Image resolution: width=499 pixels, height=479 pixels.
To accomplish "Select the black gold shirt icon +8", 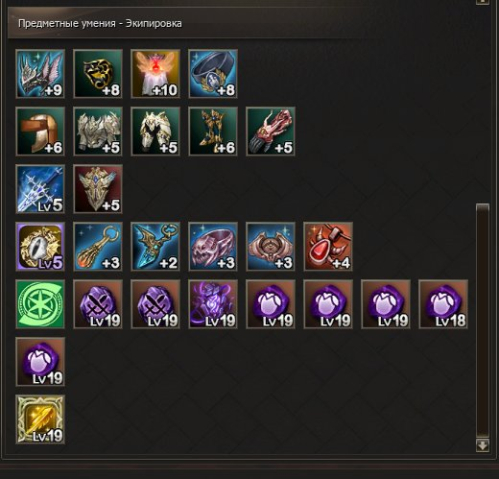I will coord(98,74).
